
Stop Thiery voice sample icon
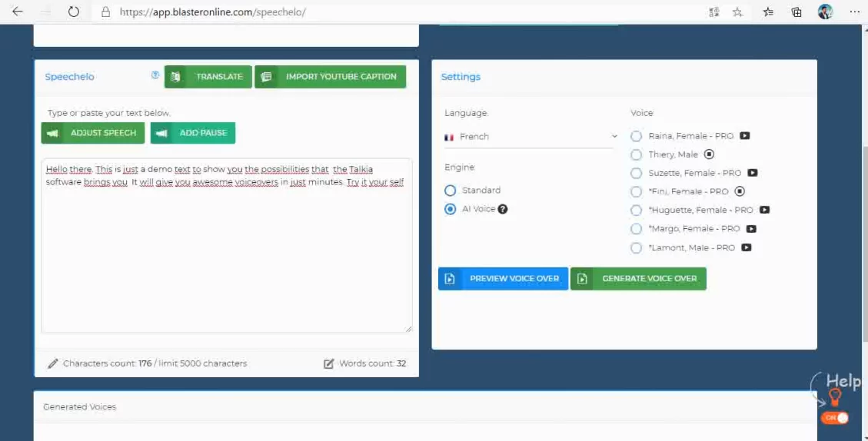[709, 154]
